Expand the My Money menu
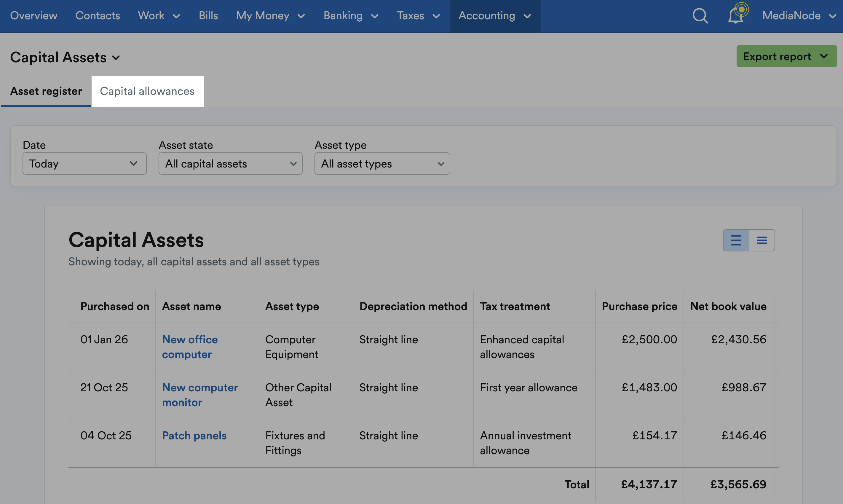The image size is (843, 504). [x=271, y=16]
